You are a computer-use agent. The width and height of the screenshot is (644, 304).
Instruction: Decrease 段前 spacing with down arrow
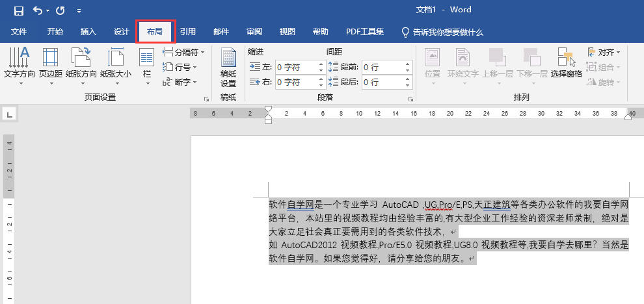[407, 71]
